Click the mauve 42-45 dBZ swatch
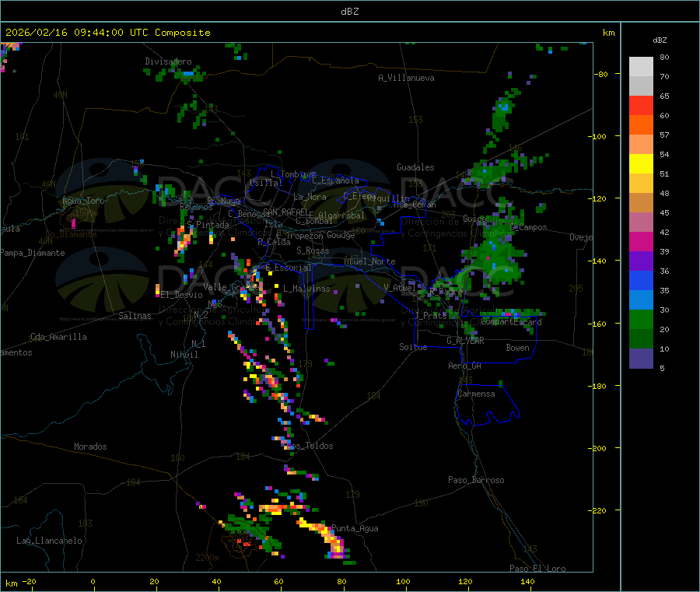Viewport: 700px width, 592px height. pos(641,222)
